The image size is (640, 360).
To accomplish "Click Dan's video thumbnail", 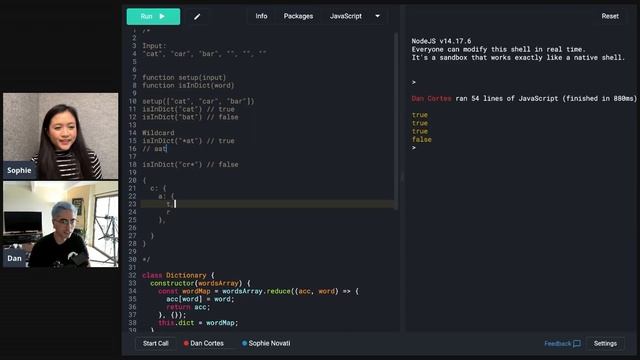I will point(60,224).
